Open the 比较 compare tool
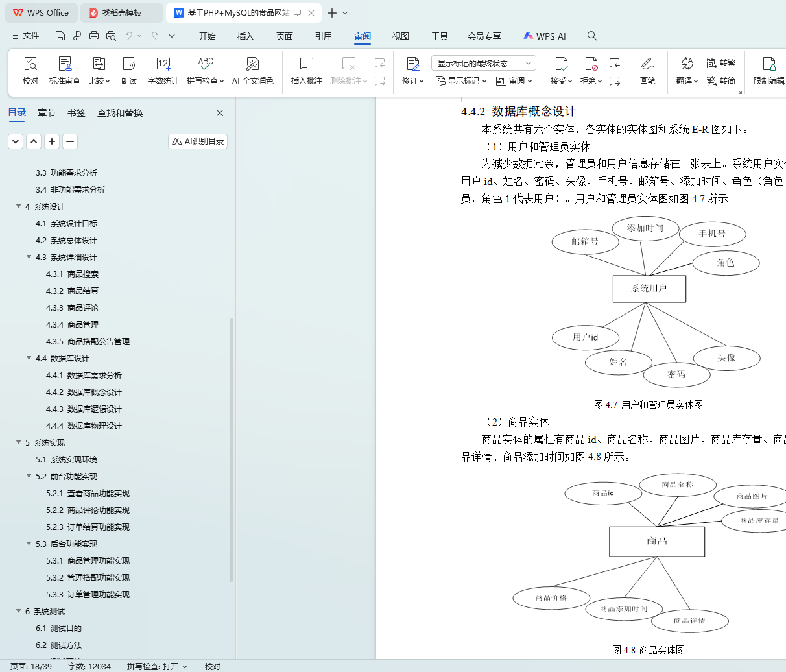 [x=99, y=71]
